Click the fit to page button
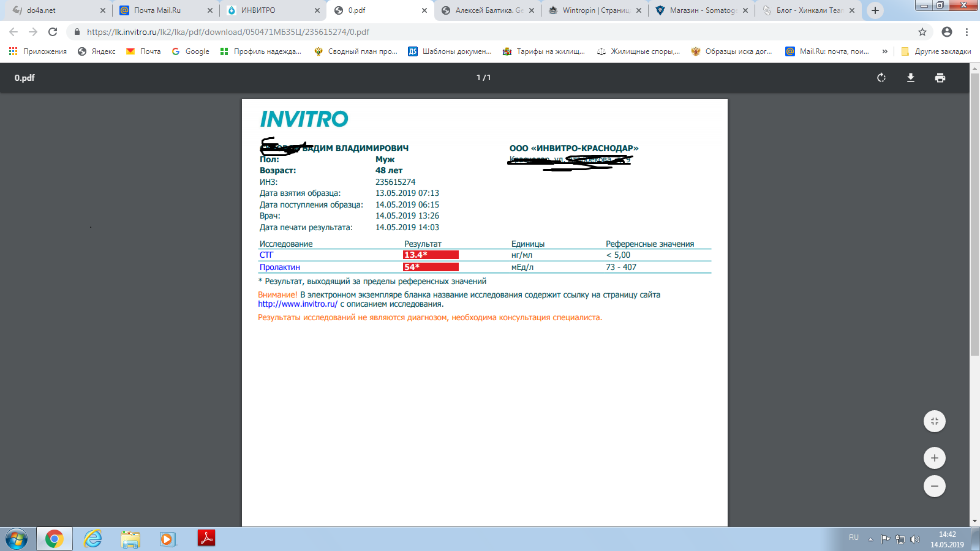The width and height of the screenshot is (980, 551). [x=934, y=421]
